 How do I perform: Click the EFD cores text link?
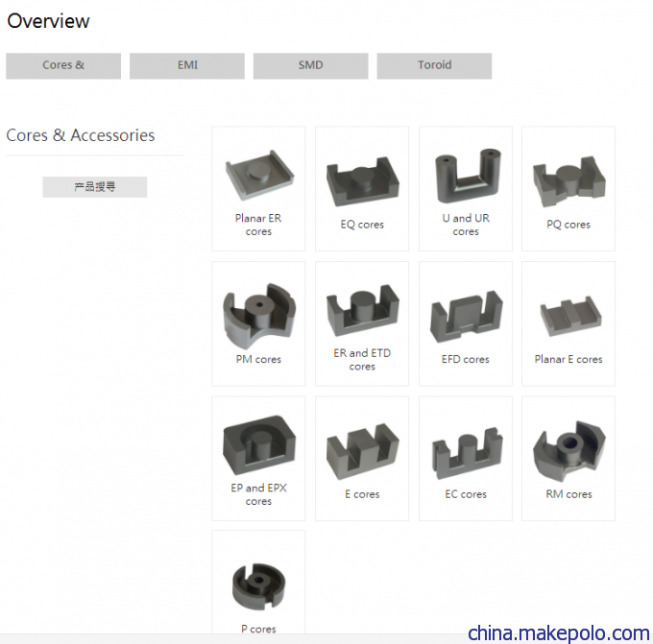pyautogui.click(x=465, y=359)
